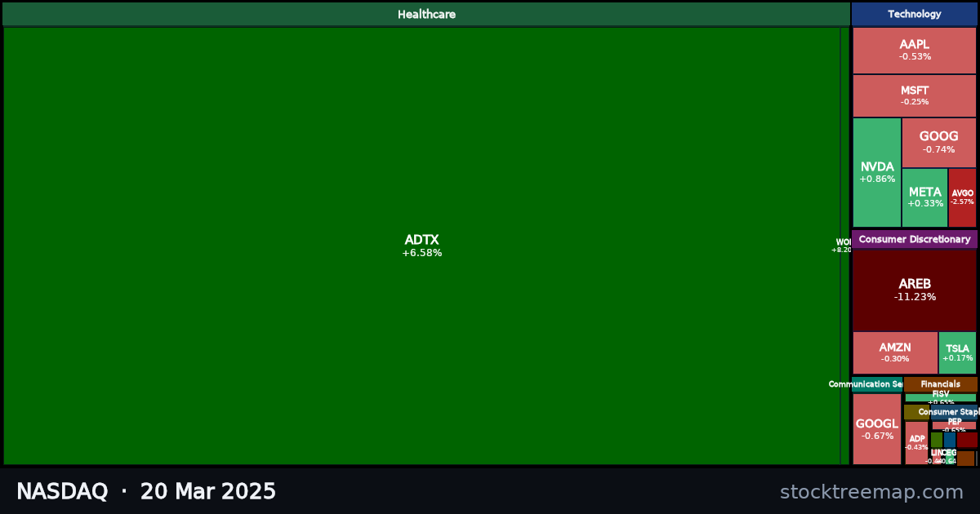
Task: Select the Technology sector header
Action: [x=915, y=14]
